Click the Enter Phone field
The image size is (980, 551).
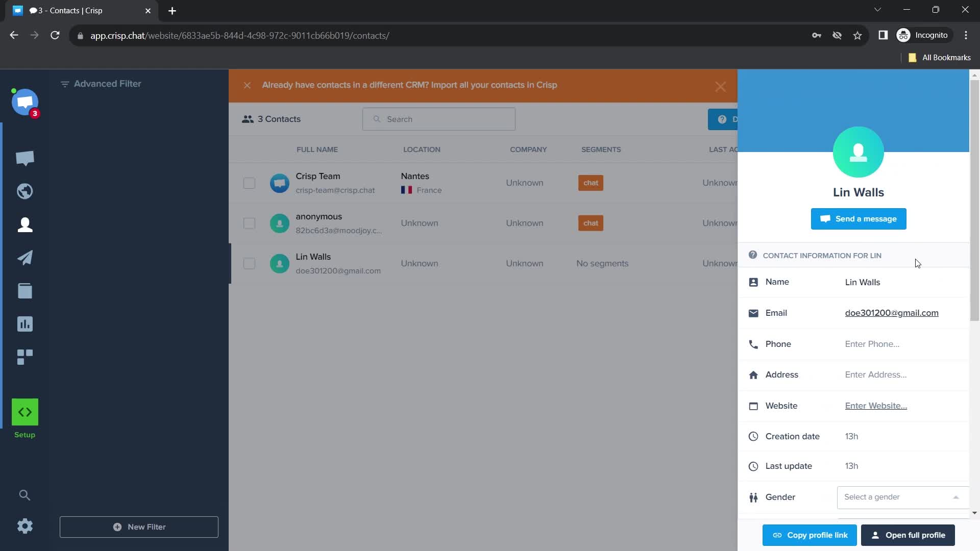tap(872, 344)
